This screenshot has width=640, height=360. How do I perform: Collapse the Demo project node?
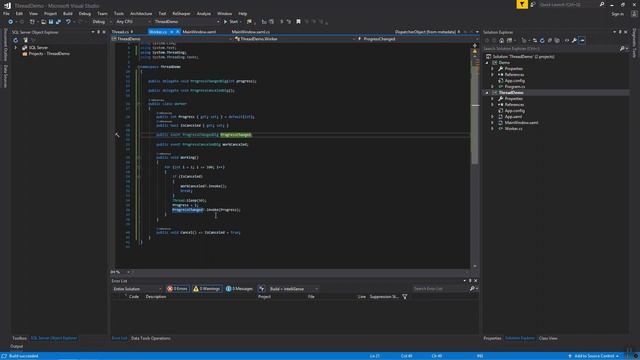[487, 63]
